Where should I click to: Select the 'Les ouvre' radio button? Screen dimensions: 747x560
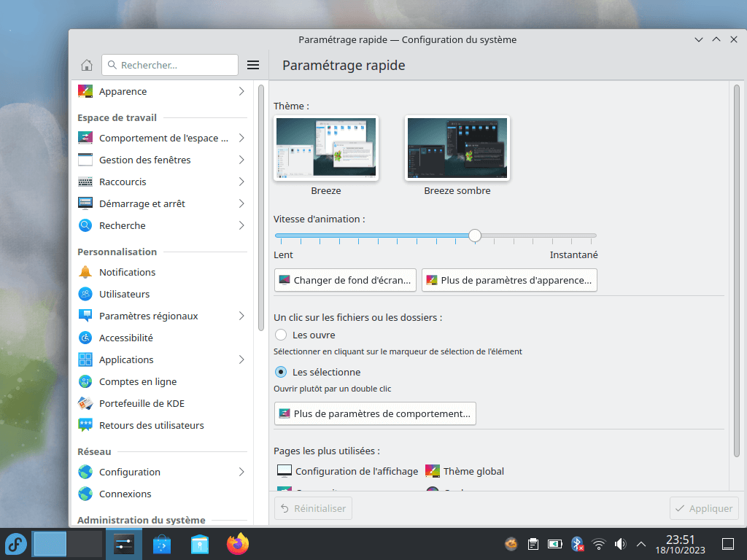click(x=281, y=335)
